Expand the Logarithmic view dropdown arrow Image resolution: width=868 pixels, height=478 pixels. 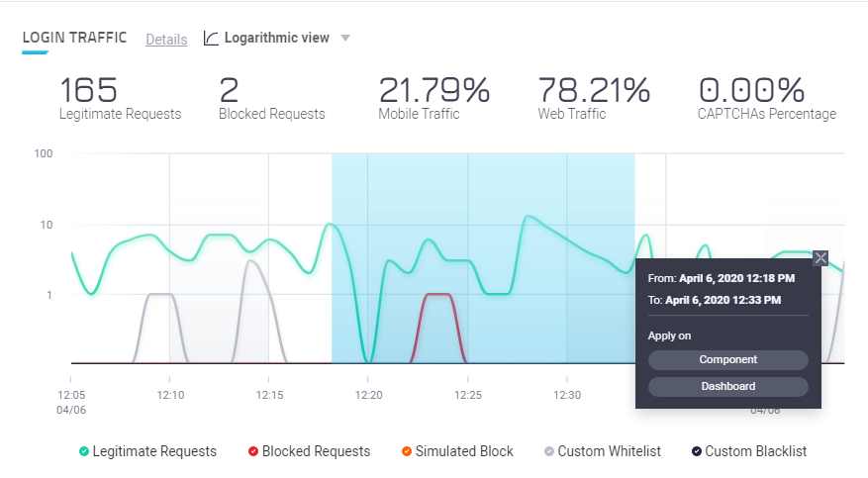pos(345,39)
